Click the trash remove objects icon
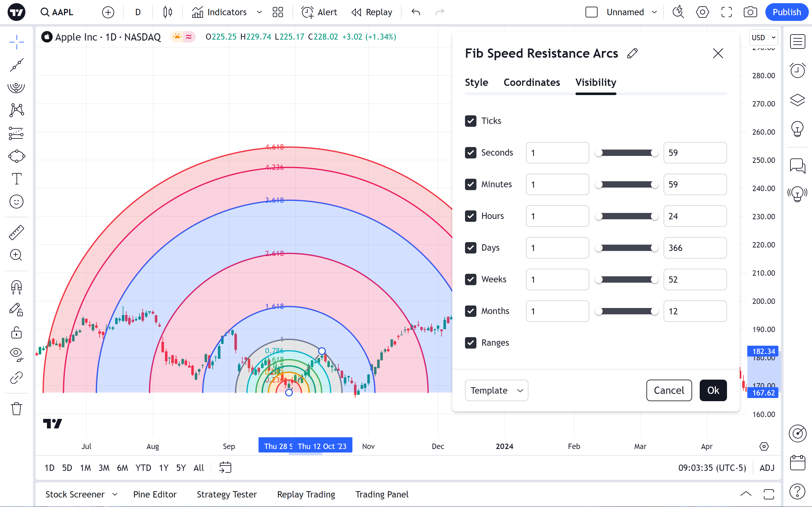The image size is (812, 507). coord(16,409)
